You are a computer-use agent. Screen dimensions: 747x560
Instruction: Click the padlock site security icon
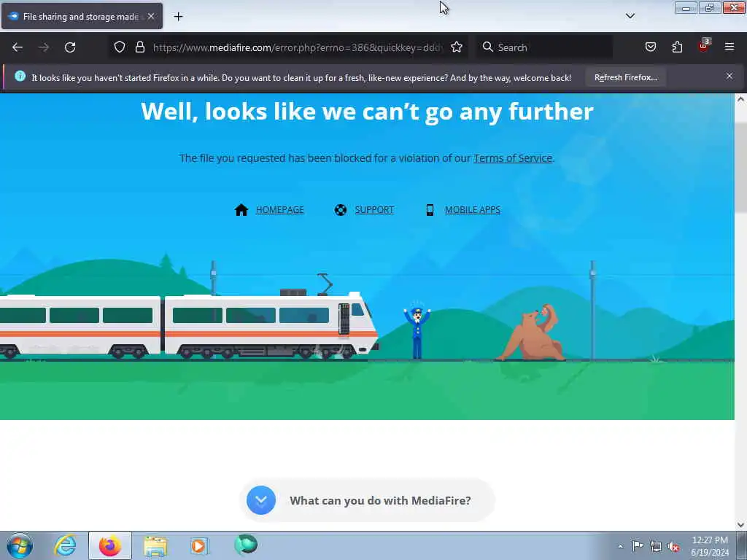(139, 47)
